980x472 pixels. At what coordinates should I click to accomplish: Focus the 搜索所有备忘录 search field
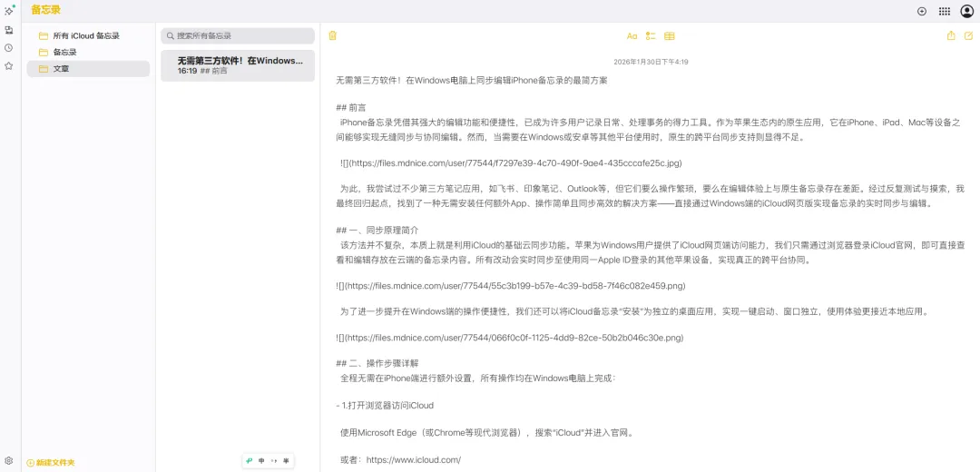tap(238, 36)
